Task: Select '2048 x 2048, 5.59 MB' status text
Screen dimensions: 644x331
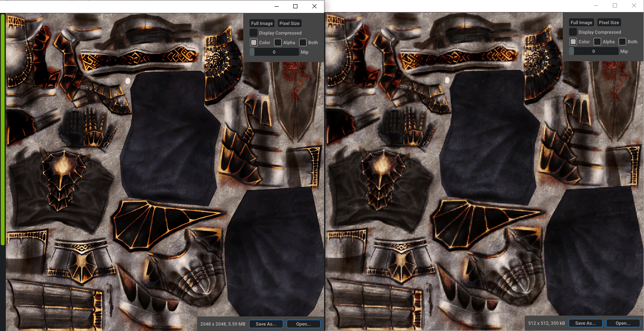Action: [222, 324]
